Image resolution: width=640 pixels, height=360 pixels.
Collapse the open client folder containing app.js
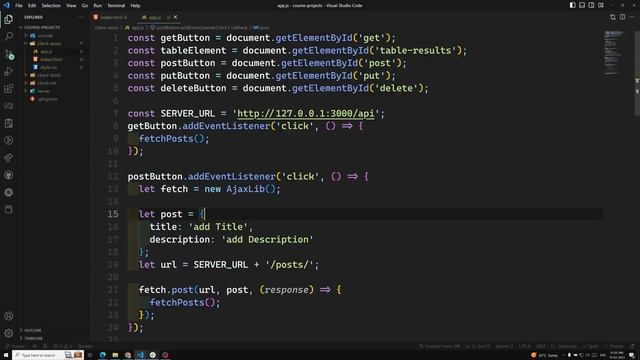[49, 43]
